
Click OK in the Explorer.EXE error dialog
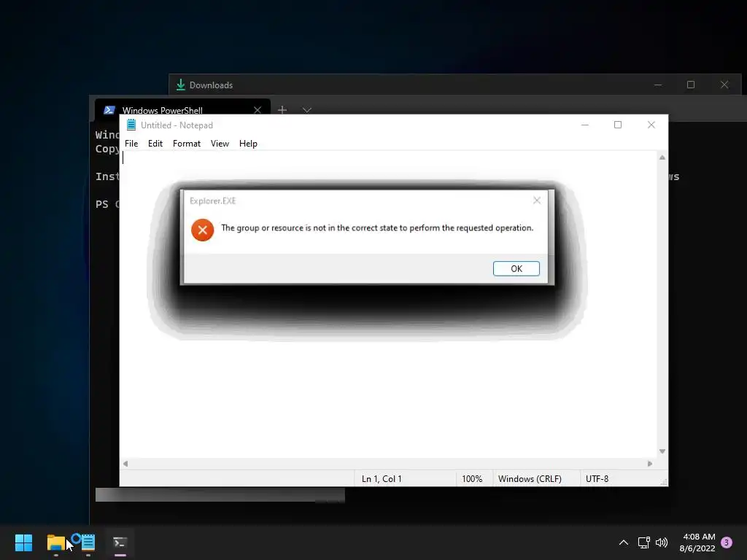coord(516,268)
